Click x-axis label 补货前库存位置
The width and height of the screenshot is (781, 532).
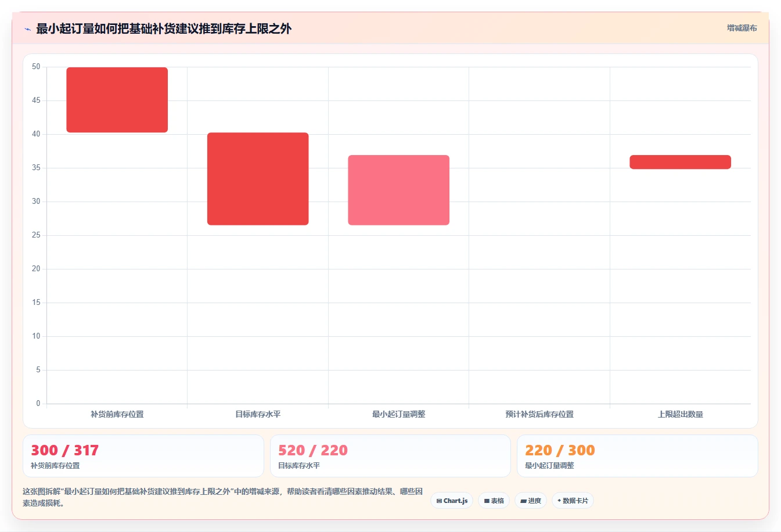(117, 414)
